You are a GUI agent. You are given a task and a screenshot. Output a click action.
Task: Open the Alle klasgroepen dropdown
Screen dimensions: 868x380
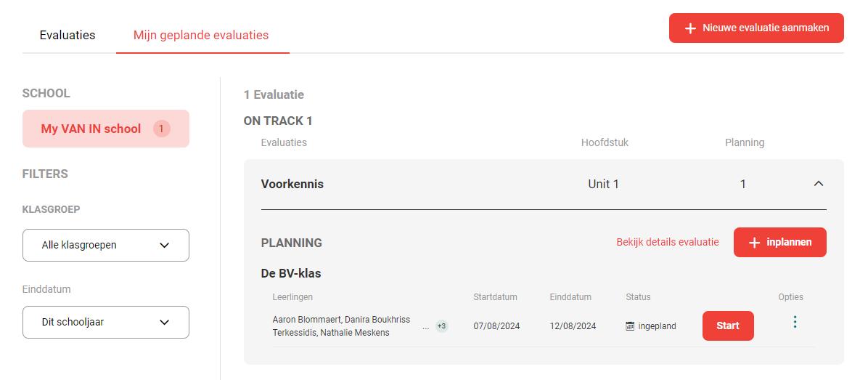[106, 245]
